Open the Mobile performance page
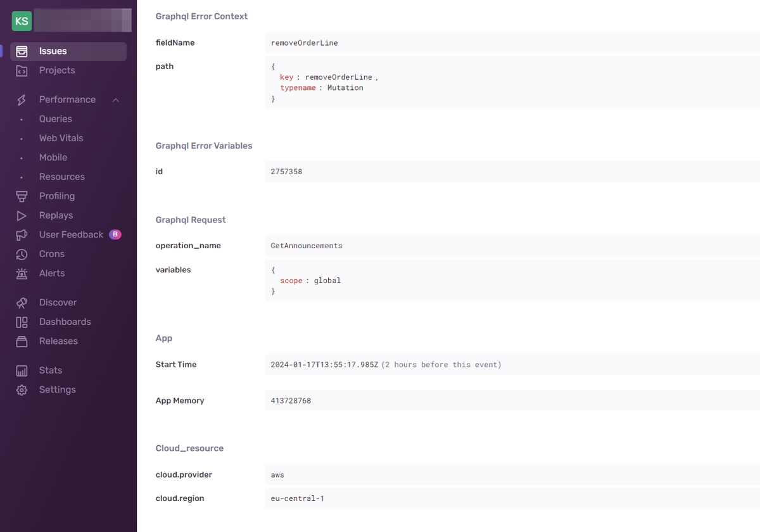 53,157
